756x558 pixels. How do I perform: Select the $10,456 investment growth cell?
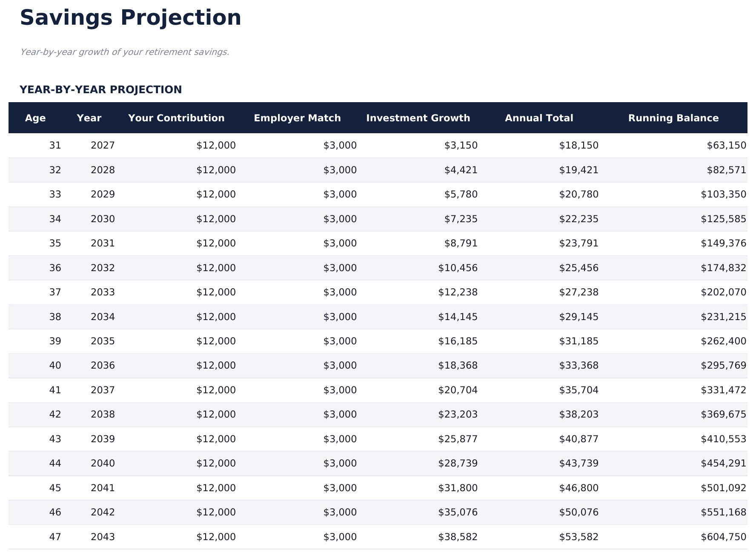(458, 268)
